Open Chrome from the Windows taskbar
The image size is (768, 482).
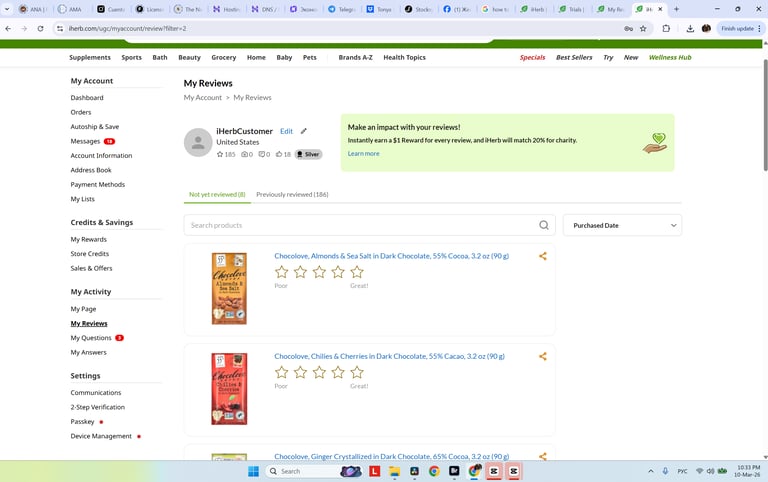(x=434, y=471)
